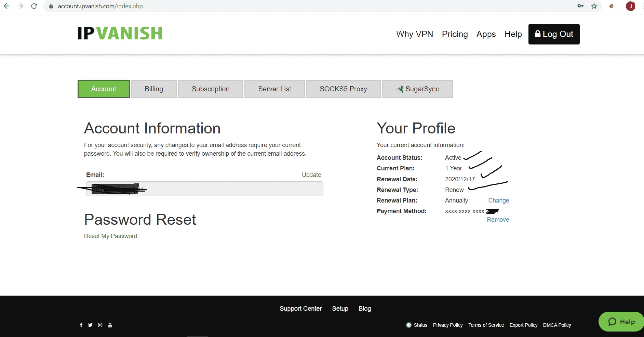The width and height of the screenshot is (644, 337).
Task: Open IPVanish Instagram icon
Action: click(100, 325)
